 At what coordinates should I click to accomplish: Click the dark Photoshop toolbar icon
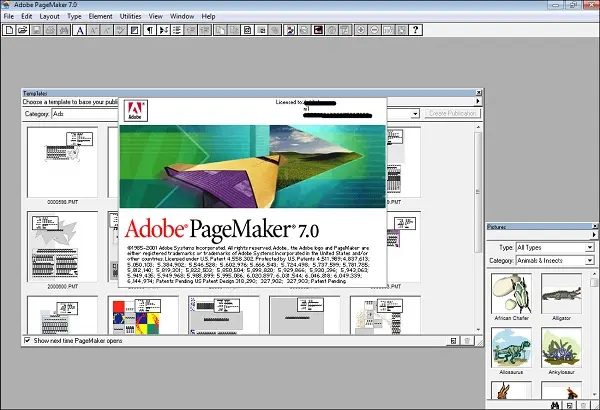318,30
